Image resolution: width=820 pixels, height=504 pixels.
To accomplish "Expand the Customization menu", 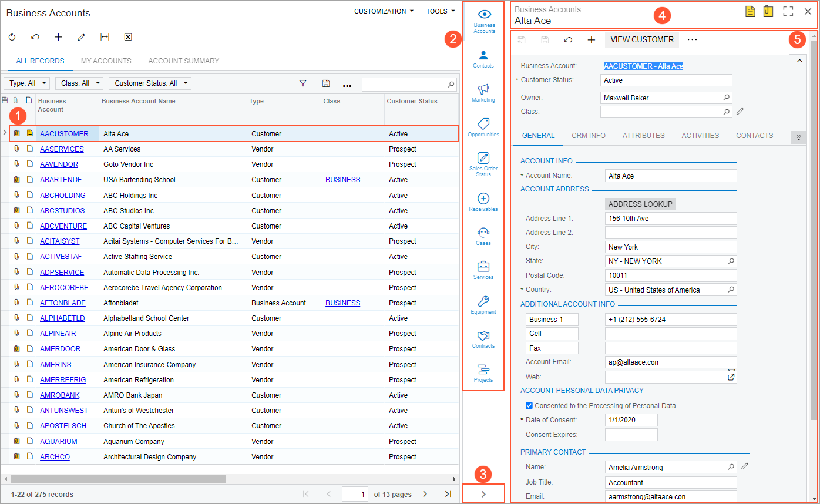I will click(384, 11).
